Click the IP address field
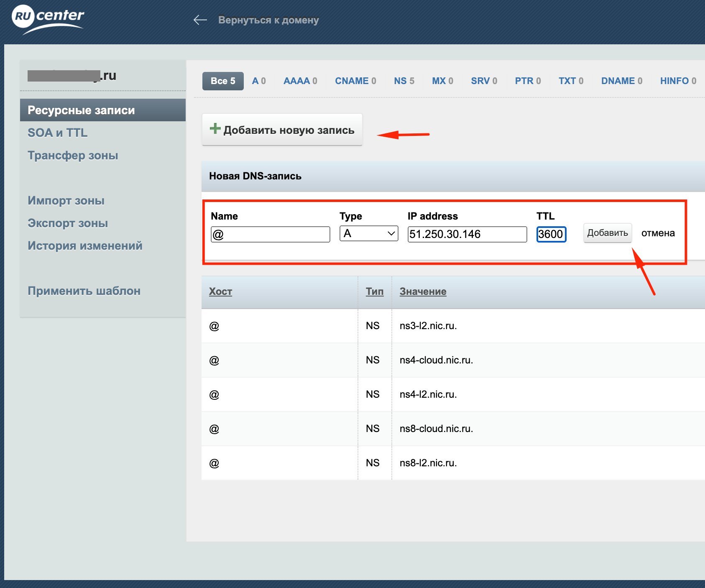 467,234
